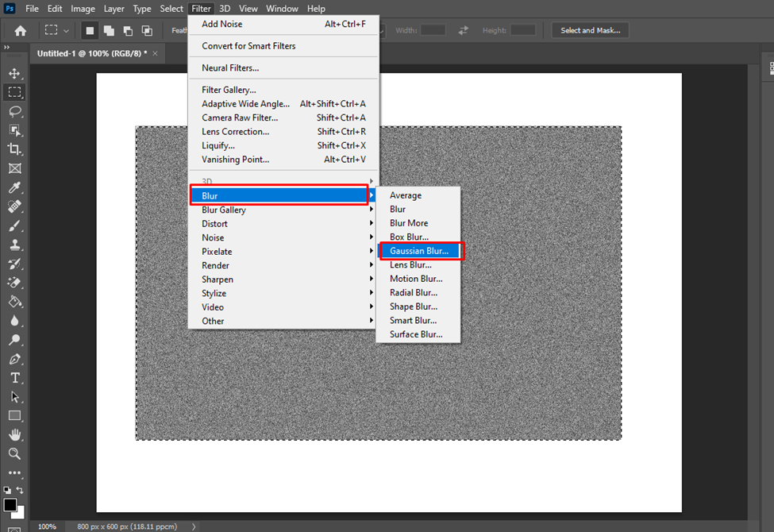774x532 pixels.
Task: Swap foreground and background colors
Action: [20, 490]
